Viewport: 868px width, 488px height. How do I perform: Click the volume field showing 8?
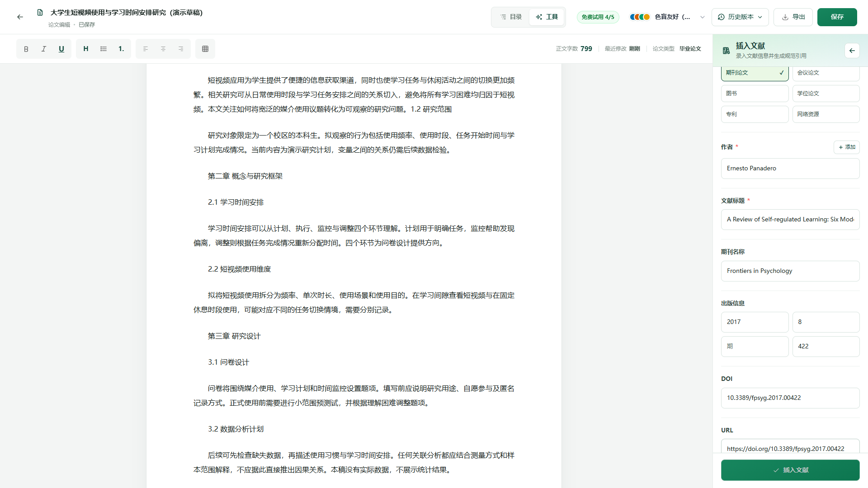[x=826, y=322]
